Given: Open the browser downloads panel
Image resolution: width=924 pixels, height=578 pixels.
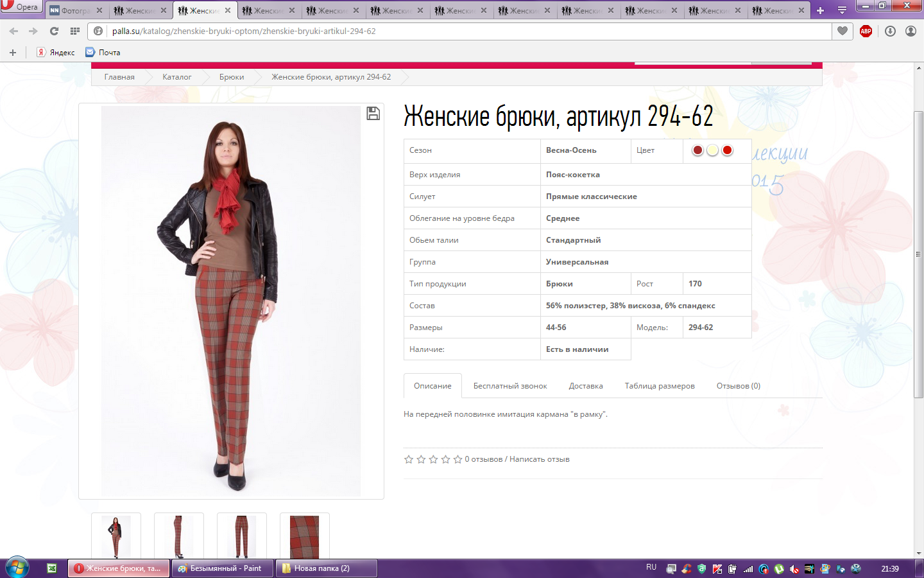Looking at the screenshot, I should (x=890, y=31).
